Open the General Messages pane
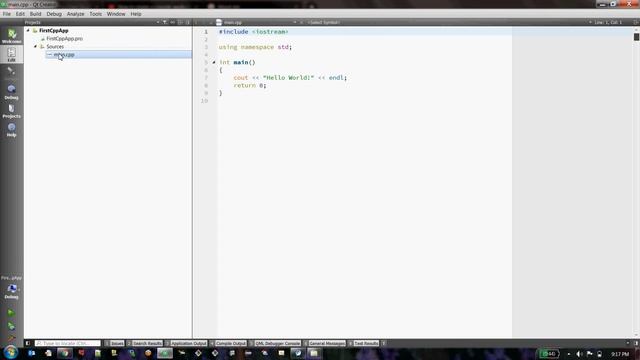This screenshot has height=360, width=640. point(324,343)
